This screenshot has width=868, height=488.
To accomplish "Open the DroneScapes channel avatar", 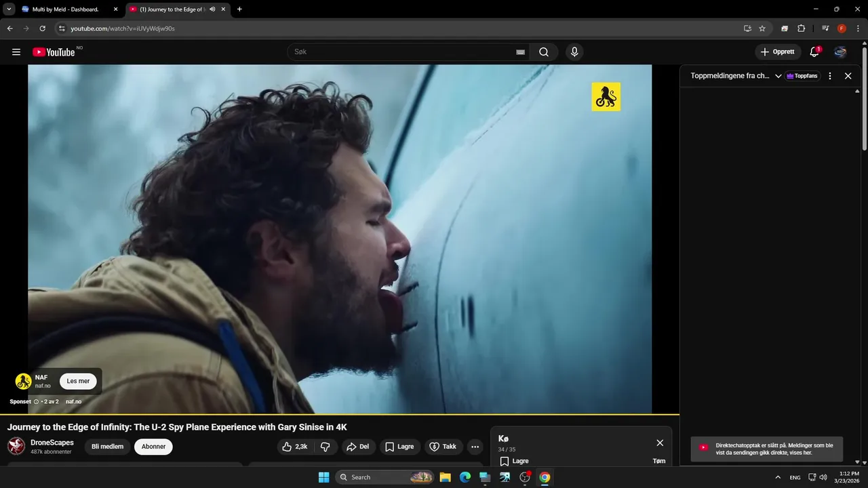I will click(x=16, y=446).
